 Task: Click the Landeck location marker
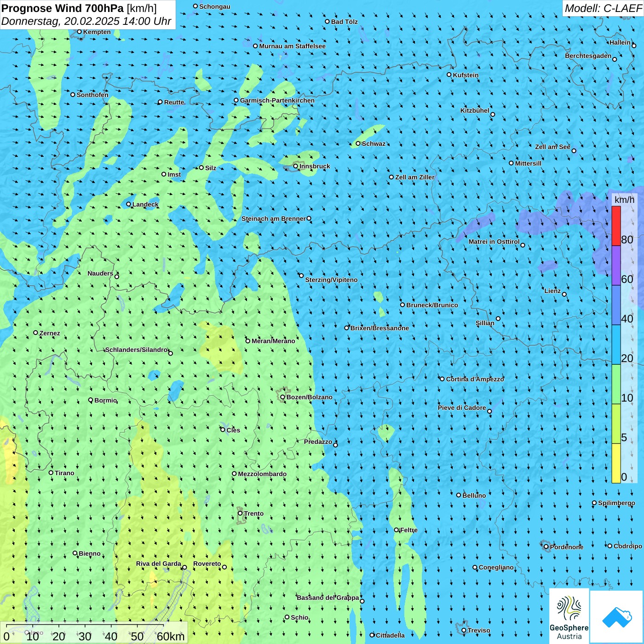128,204
